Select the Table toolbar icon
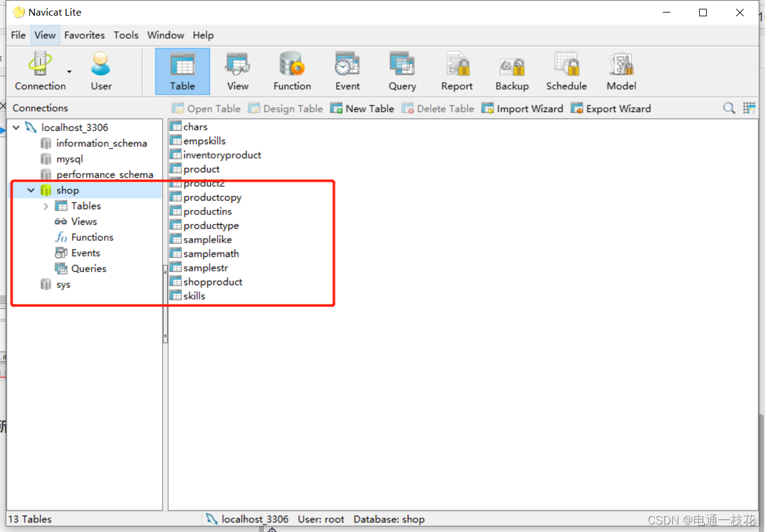 [182, 71]
